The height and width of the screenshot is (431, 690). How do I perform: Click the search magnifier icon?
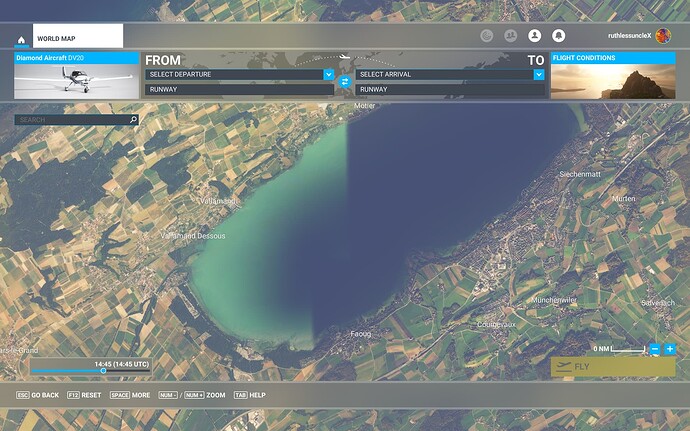(133, 120)
